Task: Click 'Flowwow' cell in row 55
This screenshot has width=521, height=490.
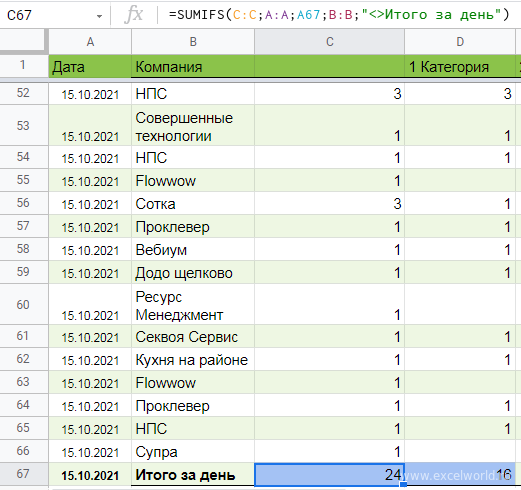Action: coord(193,180)
